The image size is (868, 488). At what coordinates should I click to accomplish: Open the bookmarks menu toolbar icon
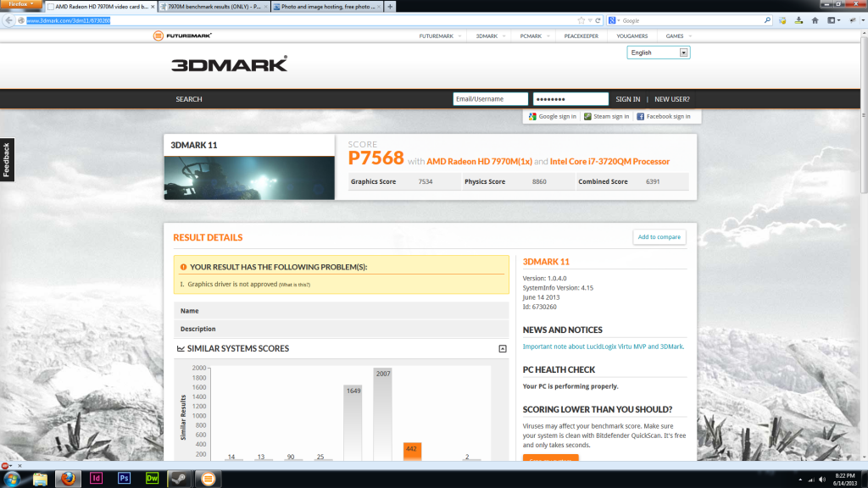[x=834, y=20]
